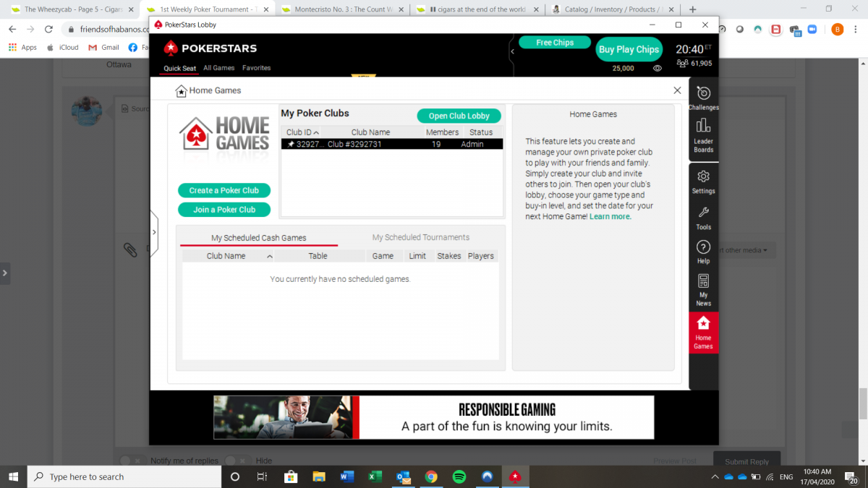Open the Gmail bookmark
The height and width of the screenshot is (488, 868).
pos(103,48)
